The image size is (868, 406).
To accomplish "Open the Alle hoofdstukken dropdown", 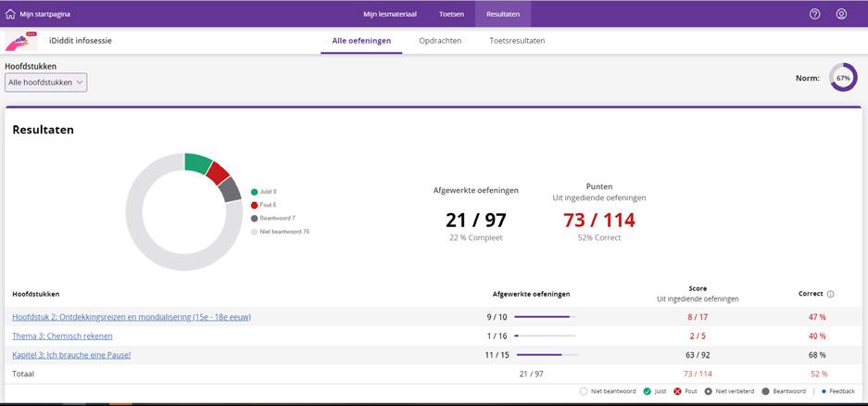I will click(x=46, y=82).
